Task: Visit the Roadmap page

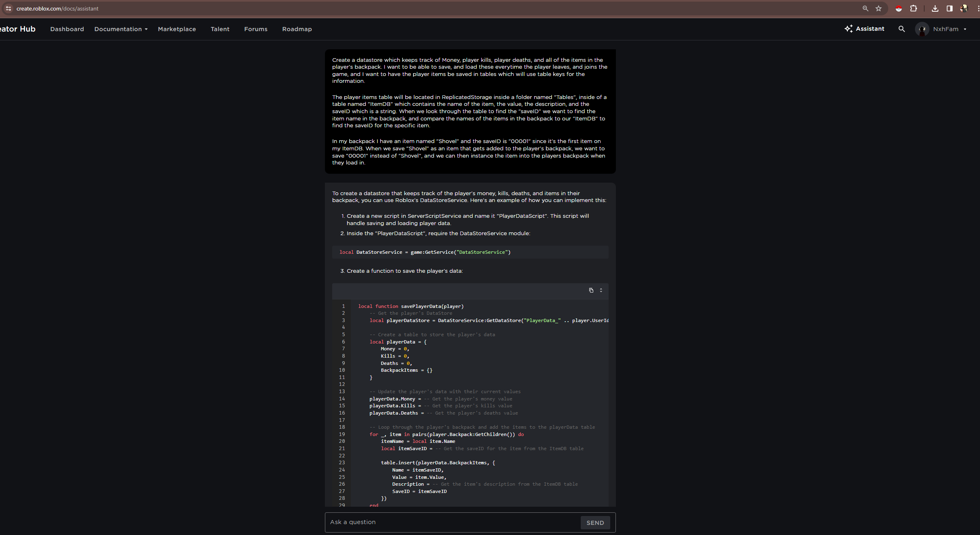Action: click(x=297, y=29)
